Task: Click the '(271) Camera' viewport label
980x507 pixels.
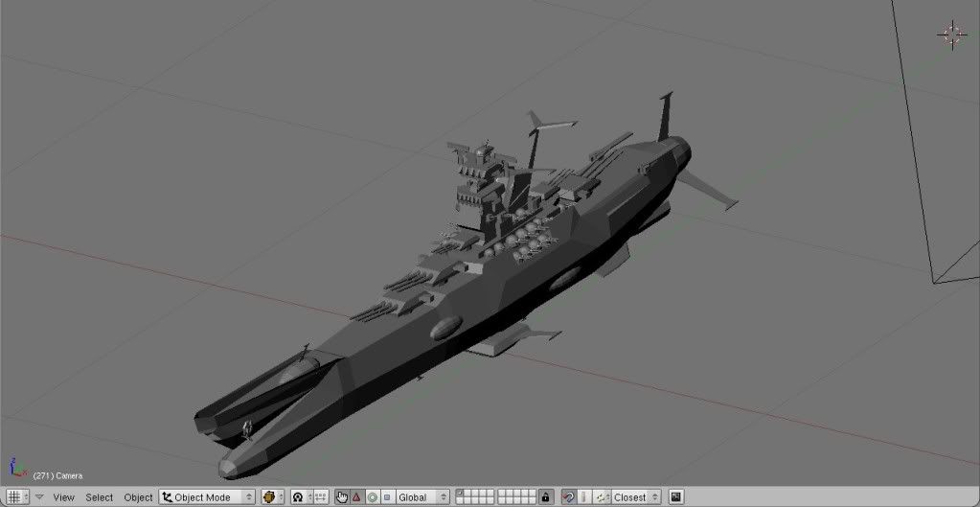Action: click(57, 475)
